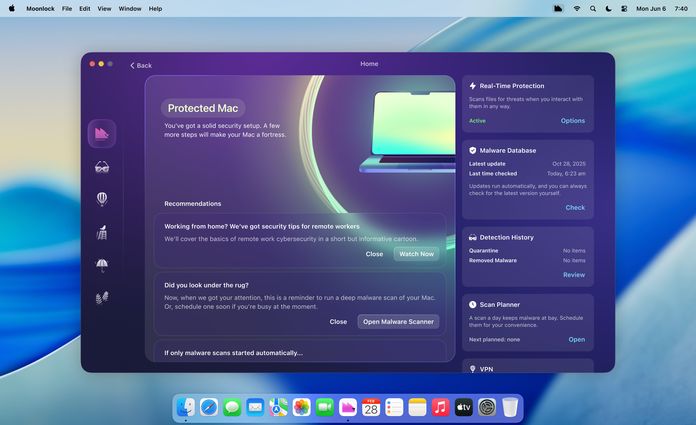Image resolution: width=696 pixels, height=425 pixels.
Task: Click the 'Recommendations' heading
Action: [193, 203]
